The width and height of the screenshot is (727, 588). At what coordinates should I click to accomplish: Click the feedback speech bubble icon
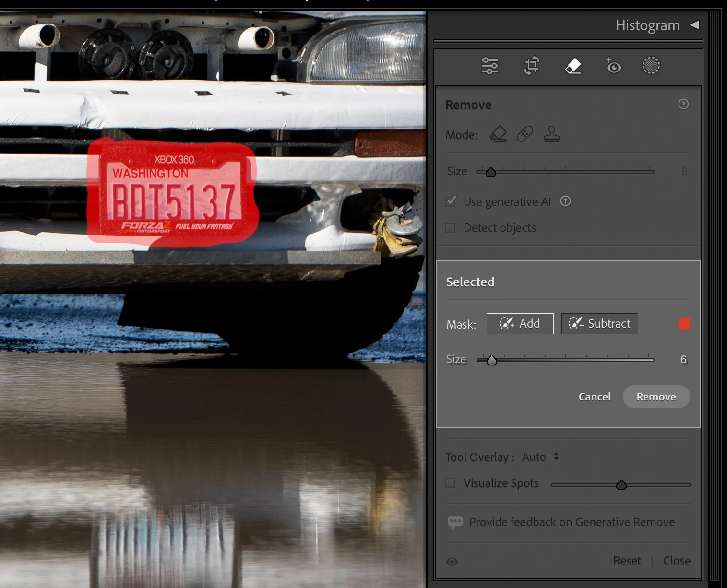coord(455,522)
